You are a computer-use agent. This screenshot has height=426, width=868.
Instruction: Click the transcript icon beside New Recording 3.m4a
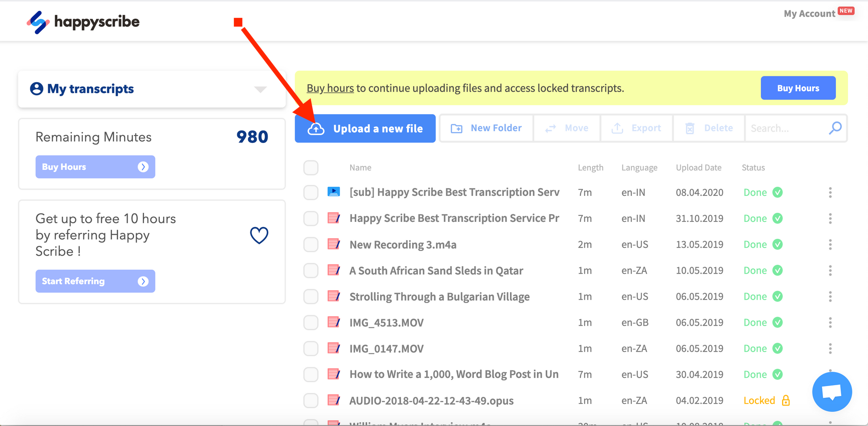(x=333, y=244)
